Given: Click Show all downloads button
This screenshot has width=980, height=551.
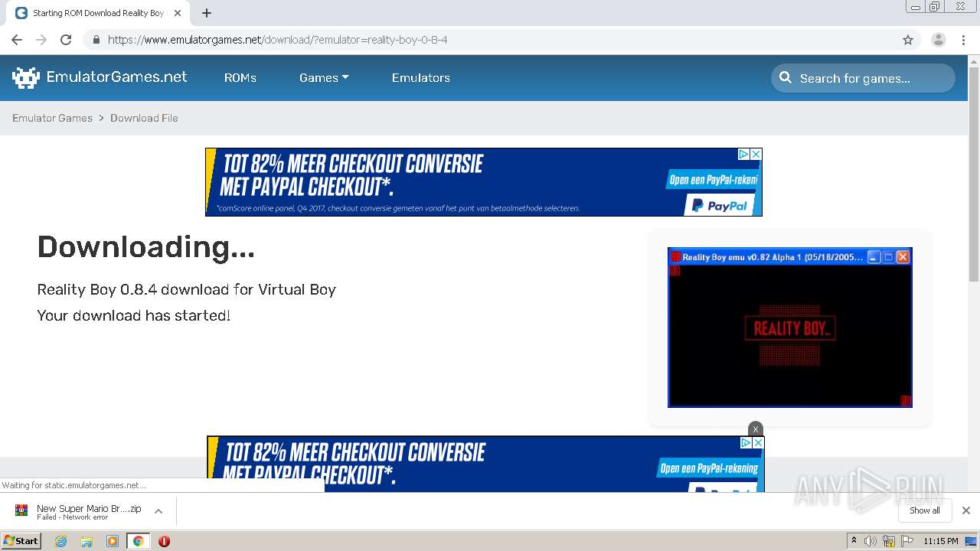Looking at the screenshot, I should point(924,510).
